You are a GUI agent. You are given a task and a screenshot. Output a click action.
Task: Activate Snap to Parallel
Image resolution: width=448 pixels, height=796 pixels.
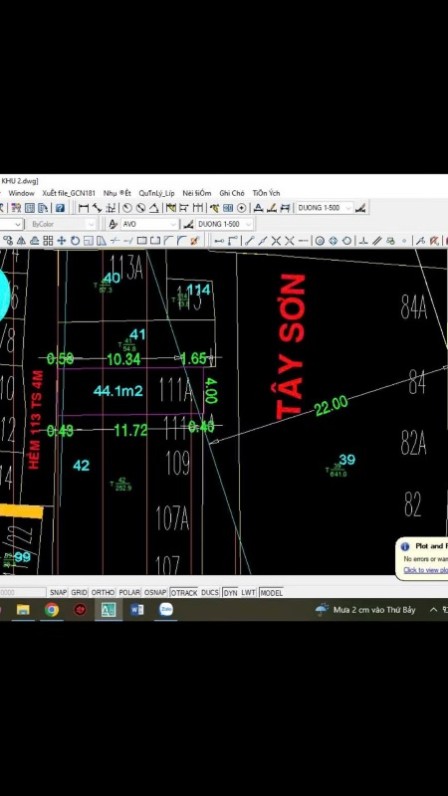pos(377,240)
